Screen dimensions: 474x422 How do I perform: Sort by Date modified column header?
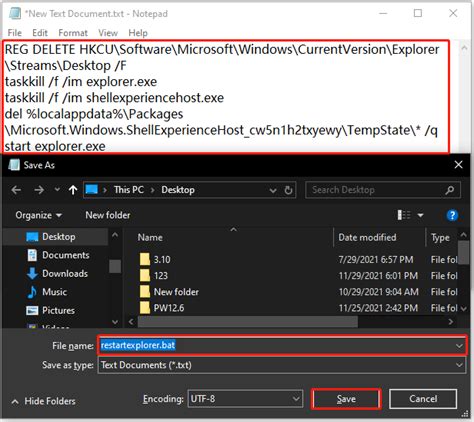click(x=367, y=237)
